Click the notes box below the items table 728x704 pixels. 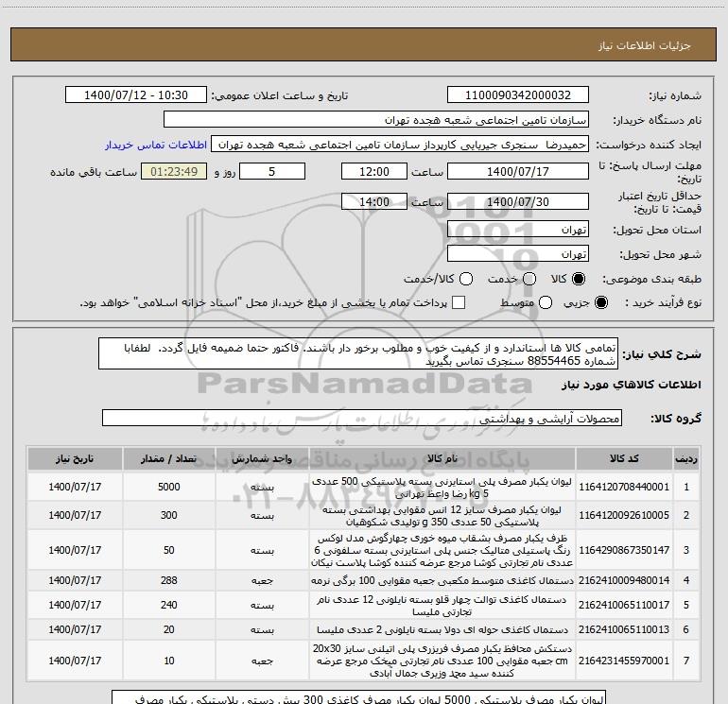(x=359, y=697)
